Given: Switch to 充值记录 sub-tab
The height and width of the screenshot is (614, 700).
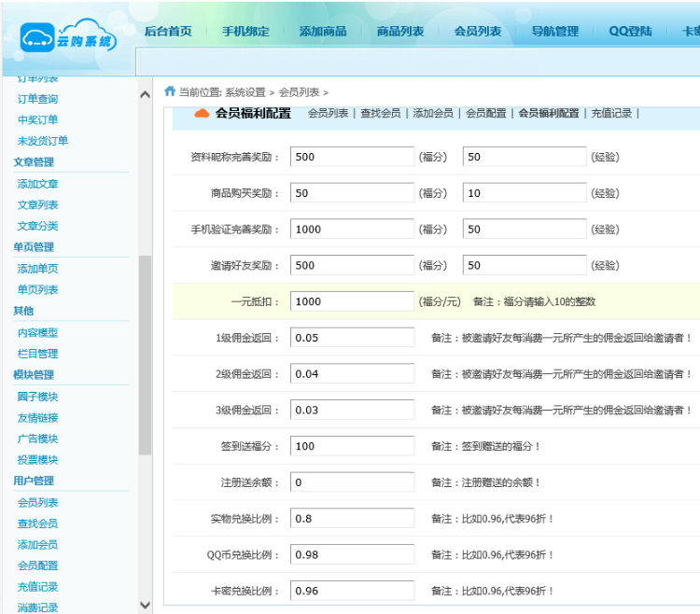Looking at the screenshot, I should click(611, 113).
